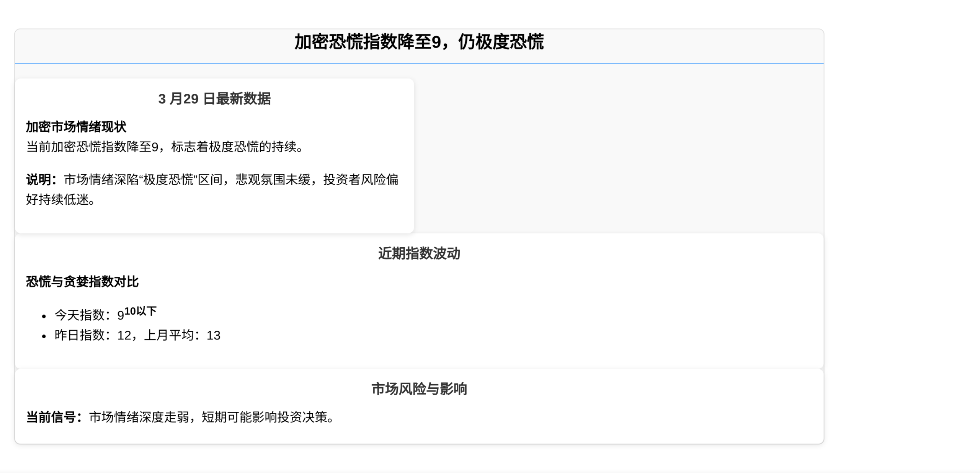Click the bullet 昨日指数：12，上月平均：13
The width and height of the screenshot is (980, 473).
pyautogui.click(x=137, y=335)
